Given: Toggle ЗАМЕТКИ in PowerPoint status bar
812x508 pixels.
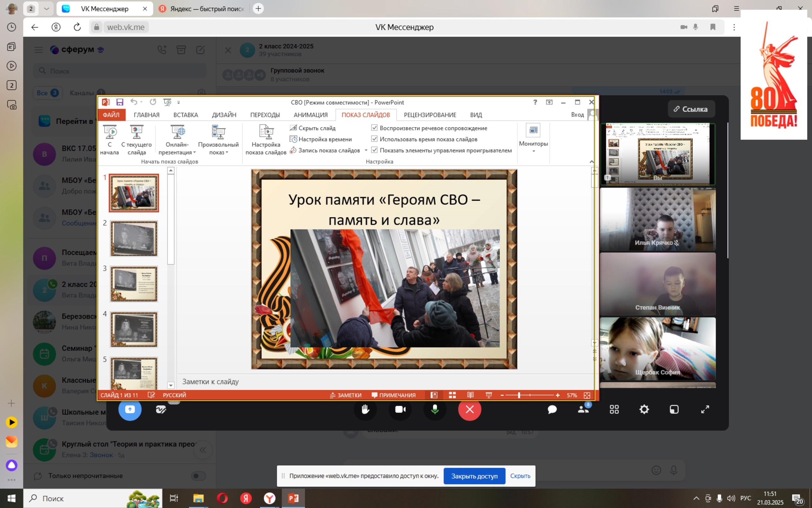Looking at the screenshot, I should coord(345,395).
